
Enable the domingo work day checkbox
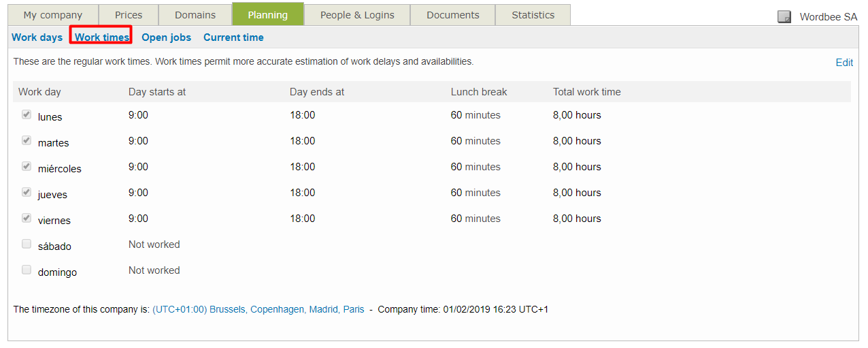pyautogui.click(x=27, y=270)
